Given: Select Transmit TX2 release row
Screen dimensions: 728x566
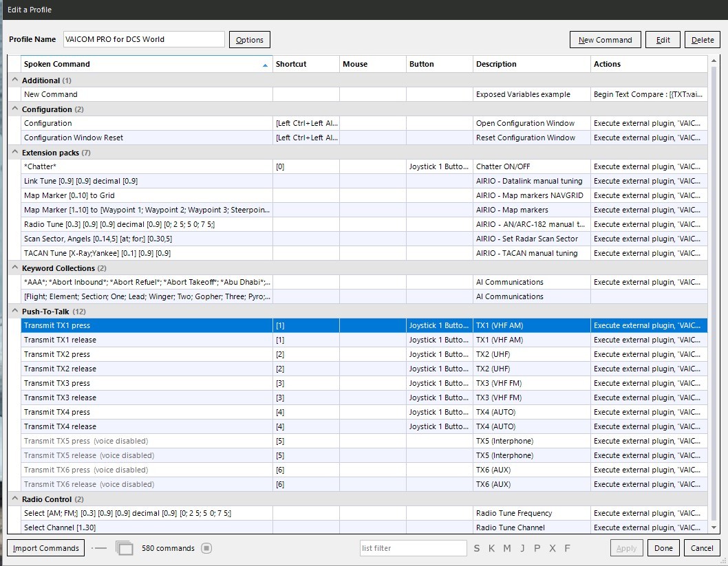Looking at the screenshot, I should pos(364,369).
